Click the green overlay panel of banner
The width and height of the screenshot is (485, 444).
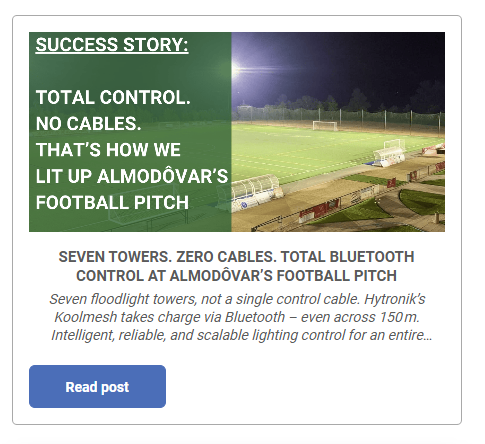130,132
